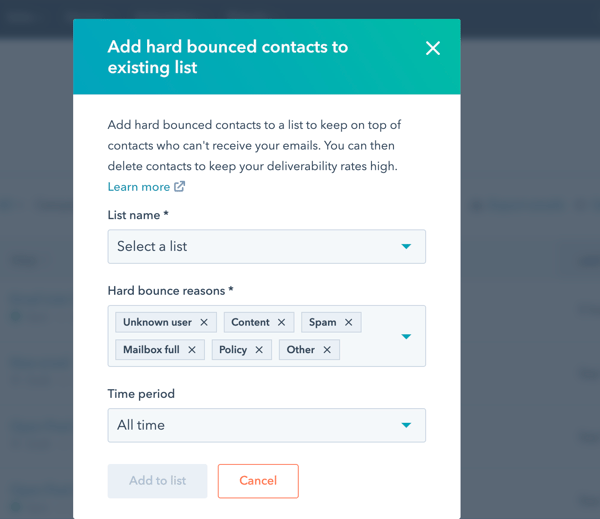Click the Spam tag label
Screen dimensions: 600x519
(x=322, y=322)
